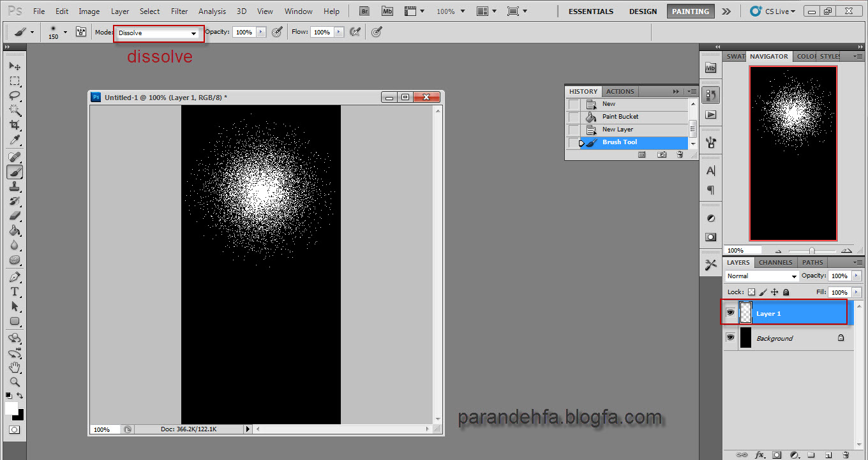Image resolution: width=868 pixels, height=460 pixels.
Task: Select the Path Selection tool
Action: point(15,306)
